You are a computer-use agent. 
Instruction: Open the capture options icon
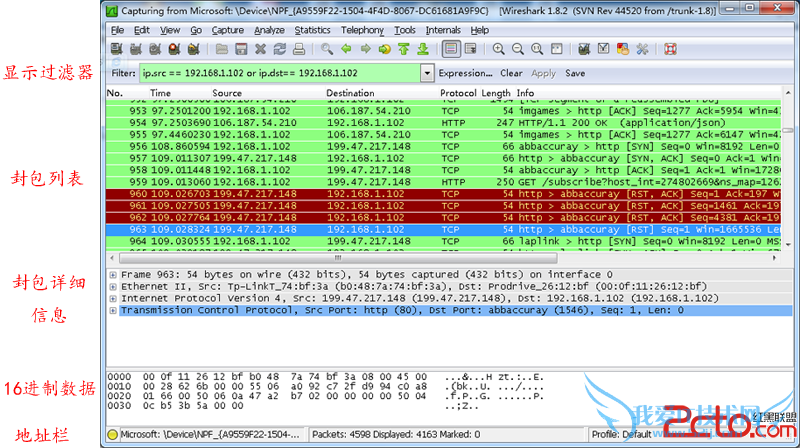pos(136,48)
